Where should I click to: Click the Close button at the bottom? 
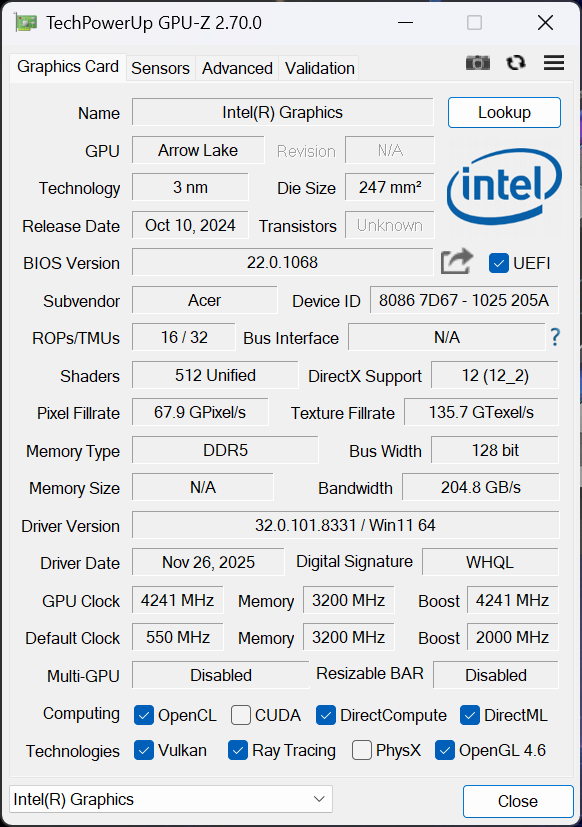click(x=518, y=801)
